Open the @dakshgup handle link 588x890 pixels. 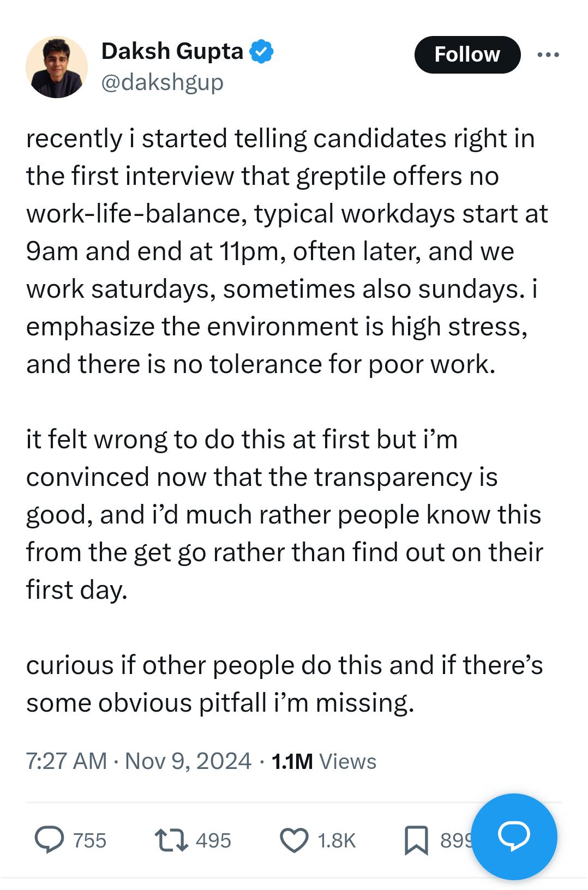coord(163,82)
